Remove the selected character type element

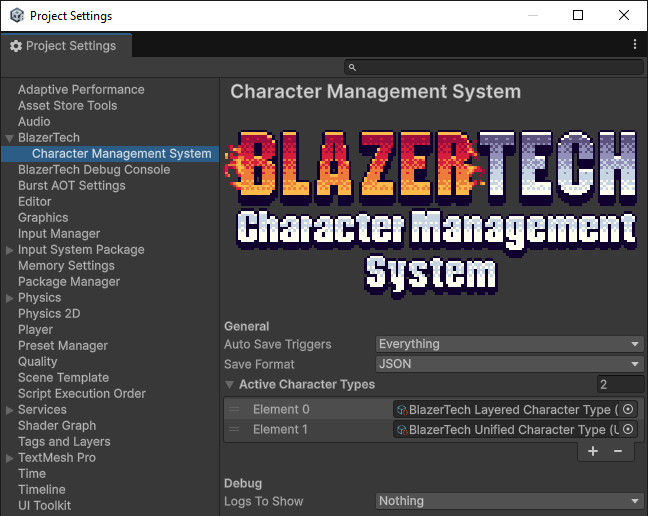click(x=618, y=451)
